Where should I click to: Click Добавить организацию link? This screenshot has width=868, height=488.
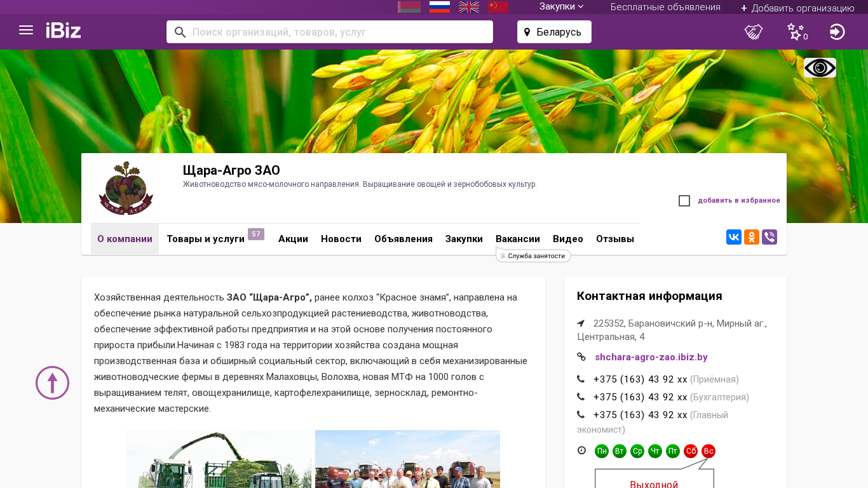tap(797, 8)
